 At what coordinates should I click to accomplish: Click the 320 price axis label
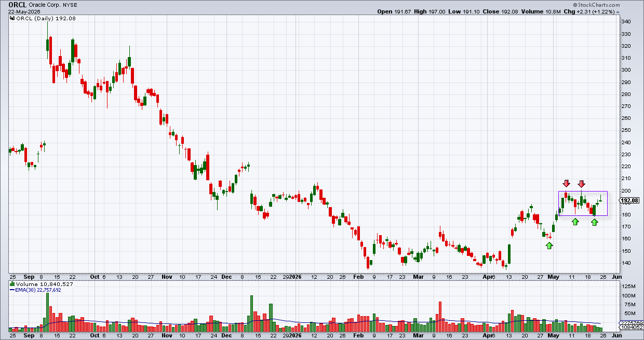pyautogui.click(x=626, y=46)
